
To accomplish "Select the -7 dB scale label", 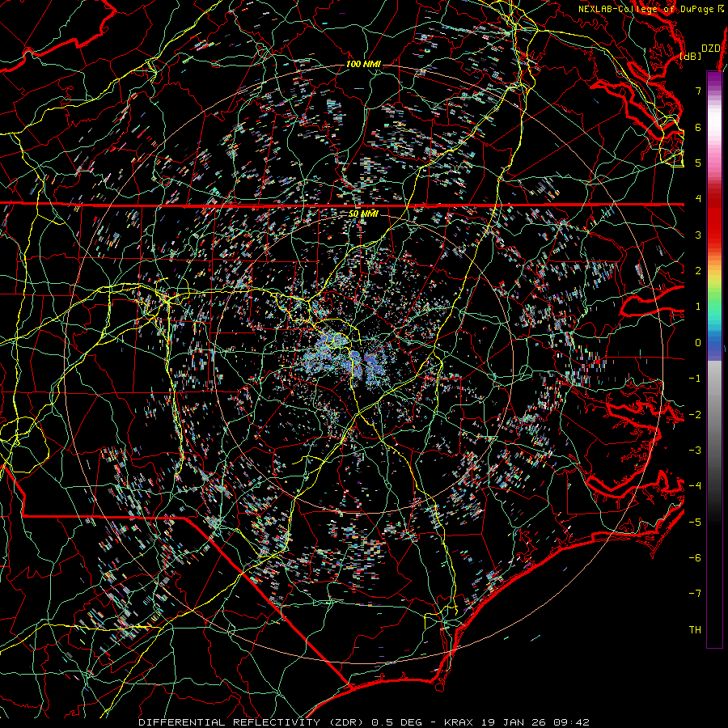I will (695, 594).
